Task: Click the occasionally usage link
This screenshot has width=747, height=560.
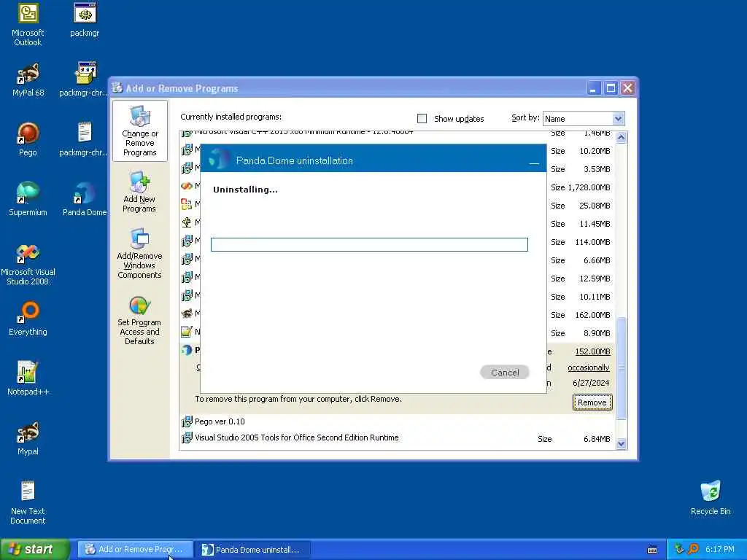Action: tap(589, 367)
